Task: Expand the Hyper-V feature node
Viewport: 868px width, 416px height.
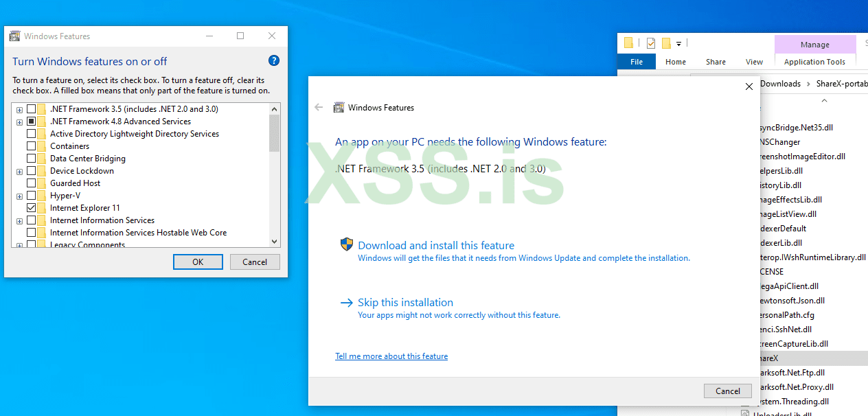Action: tap(19, 196)
